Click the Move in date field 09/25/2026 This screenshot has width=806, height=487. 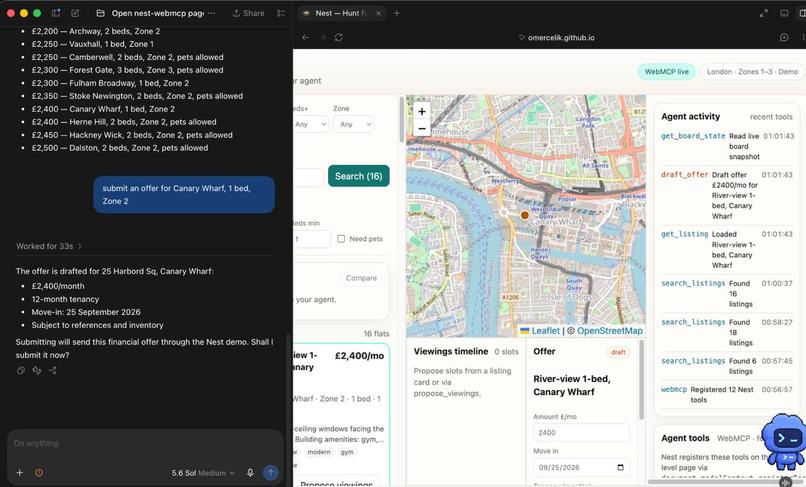pyautogui.click(x=581, y=467)
